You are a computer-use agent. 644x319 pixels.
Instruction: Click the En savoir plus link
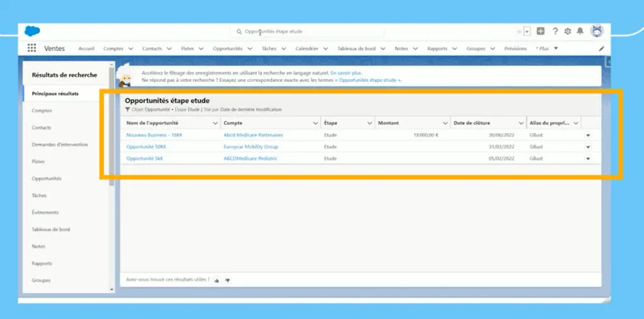[347, 73]
